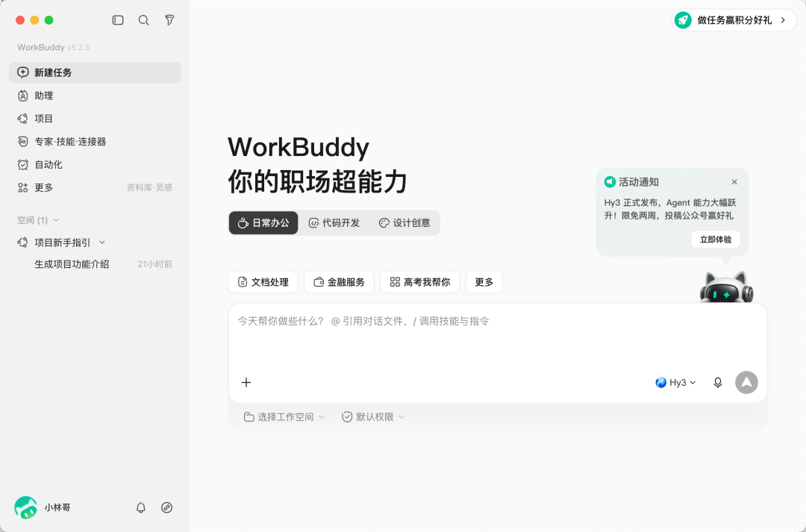Click the green rocket icon
Screen dimensions: 806x532
683,20
